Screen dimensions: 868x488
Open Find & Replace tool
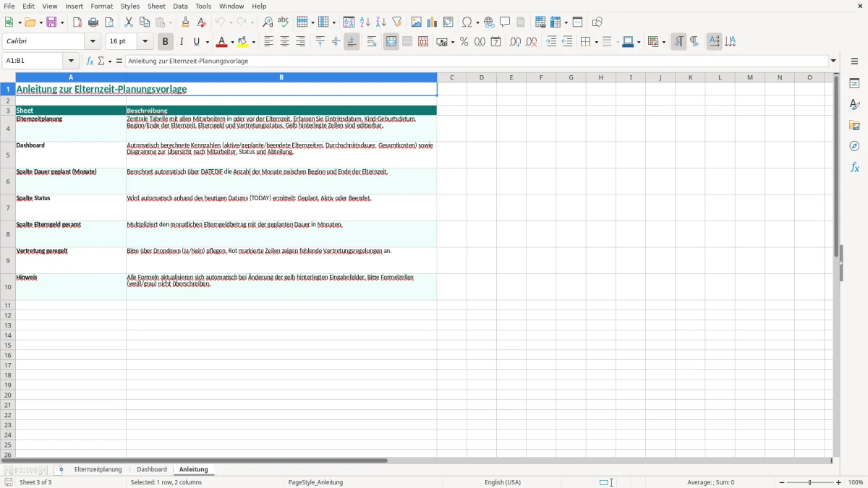click(x=268, y=22)
